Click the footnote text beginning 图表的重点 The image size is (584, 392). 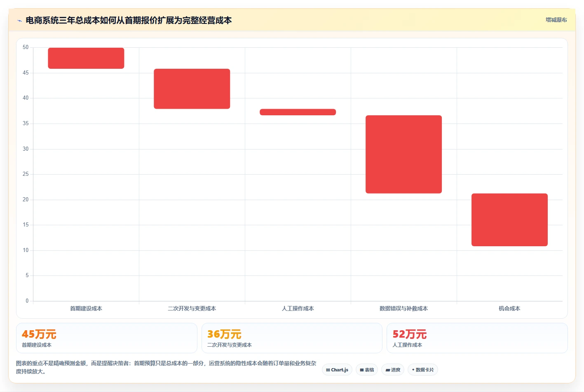coord(166,367)
